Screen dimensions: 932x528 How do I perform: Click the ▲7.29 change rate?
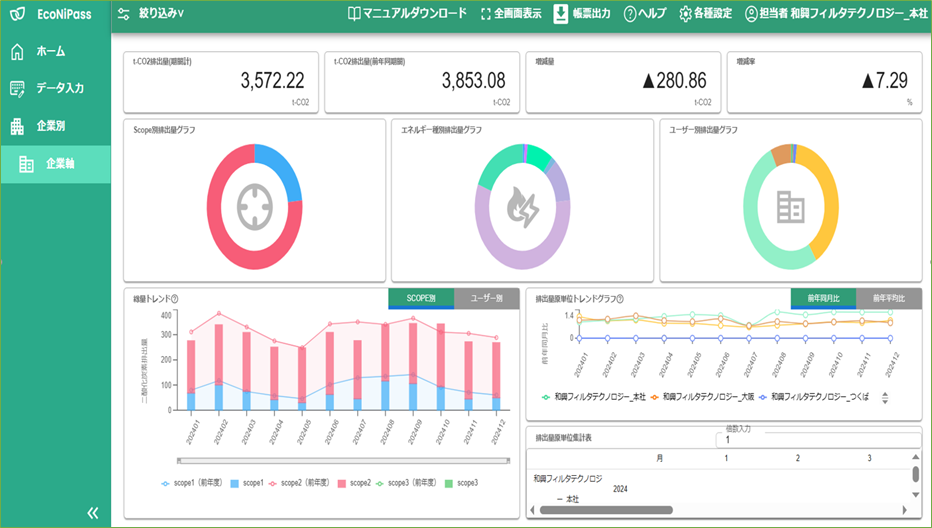point(885,80)
